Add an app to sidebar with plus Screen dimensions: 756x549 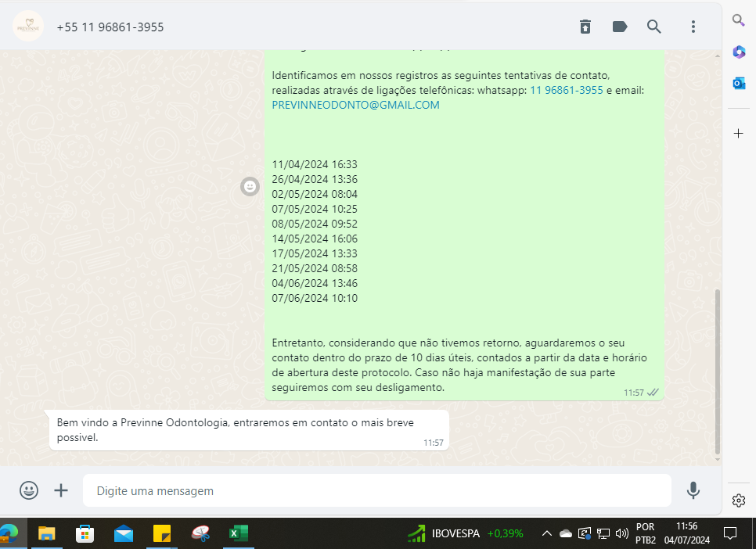click(738, 134)
